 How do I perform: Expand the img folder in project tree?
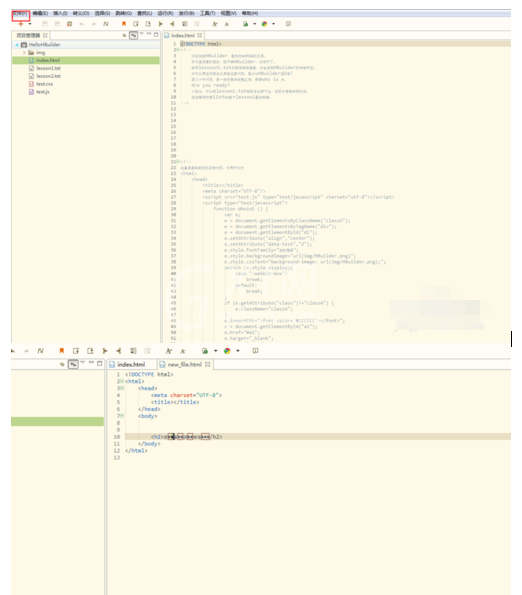click(x=25, y=52)
